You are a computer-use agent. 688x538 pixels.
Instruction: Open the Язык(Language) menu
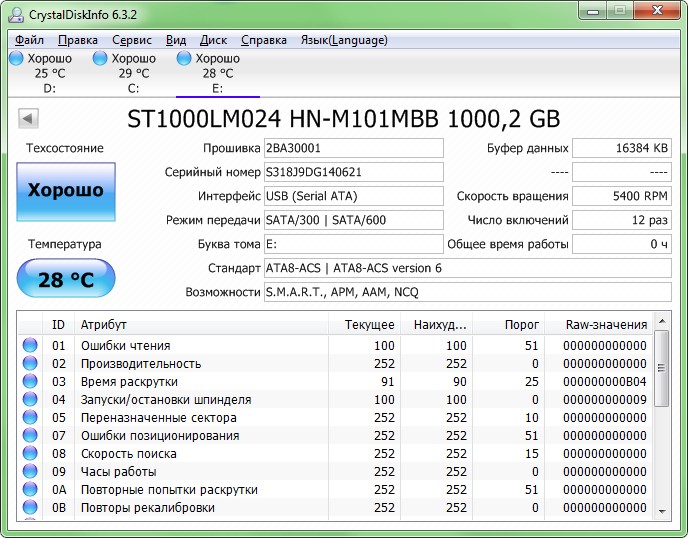[344, 40]
